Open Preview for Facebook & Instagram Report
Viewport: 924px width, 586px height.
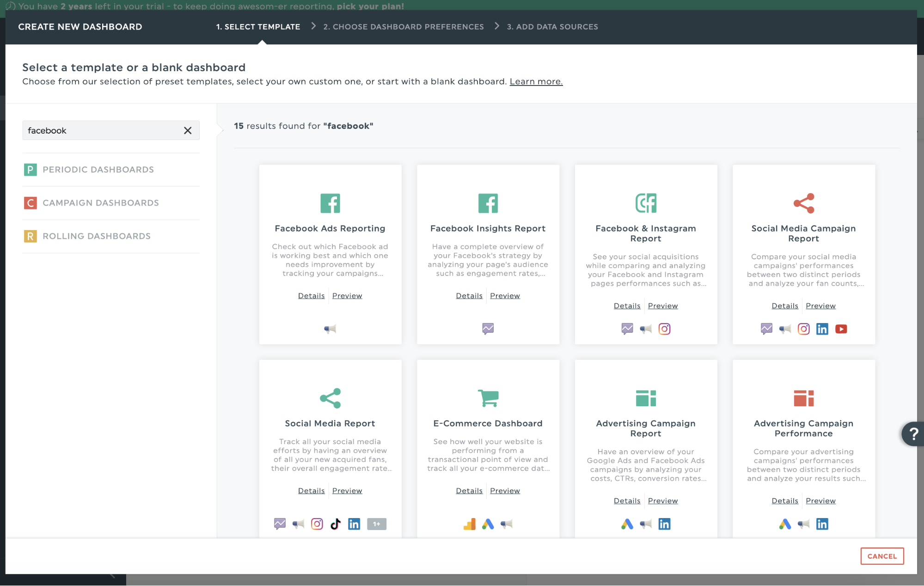(x=663, y=306)
